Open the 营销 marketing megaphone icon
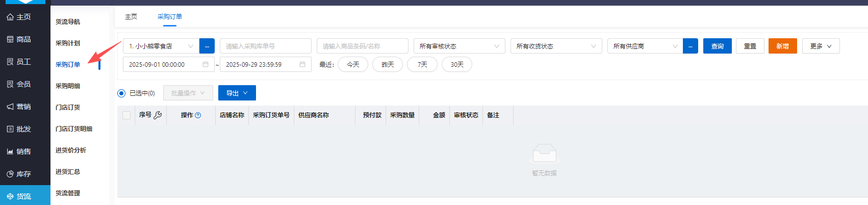This screenshot has height=205, width=868. tap(10, 107)
